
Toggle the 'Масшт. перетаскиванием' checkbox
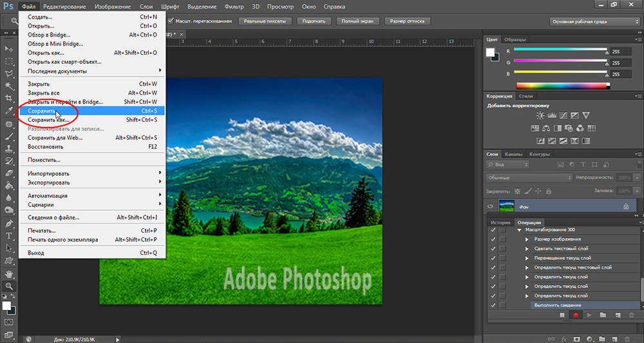pyautogui.click(x=171, y=21)
